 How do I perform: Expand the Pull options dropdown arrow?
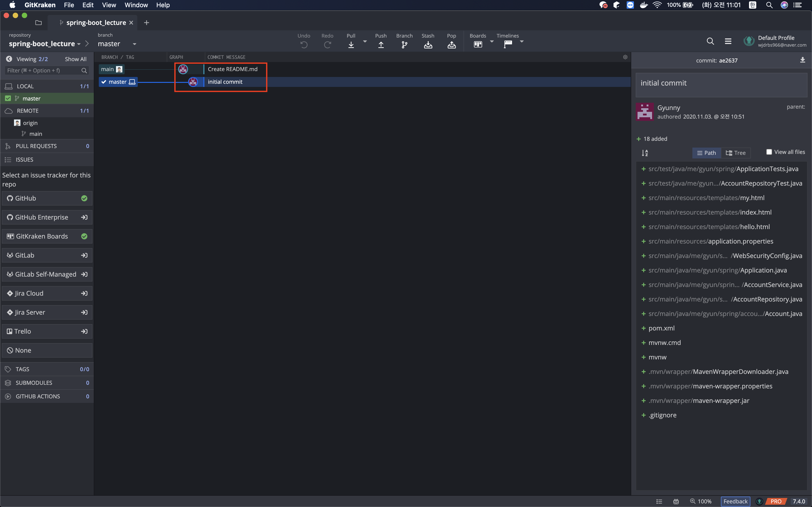pos(365,42)
